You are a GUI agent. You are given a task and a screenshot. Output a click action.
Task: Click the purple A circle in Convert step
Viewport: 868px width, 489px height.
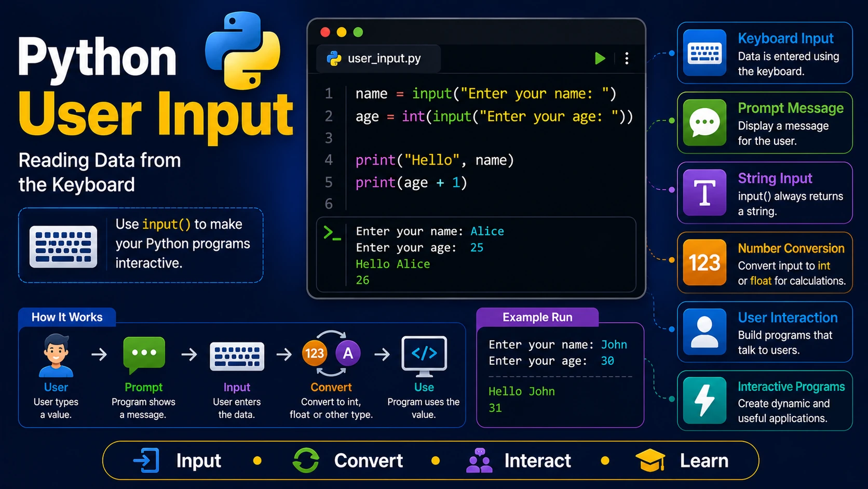pos(348,353)
